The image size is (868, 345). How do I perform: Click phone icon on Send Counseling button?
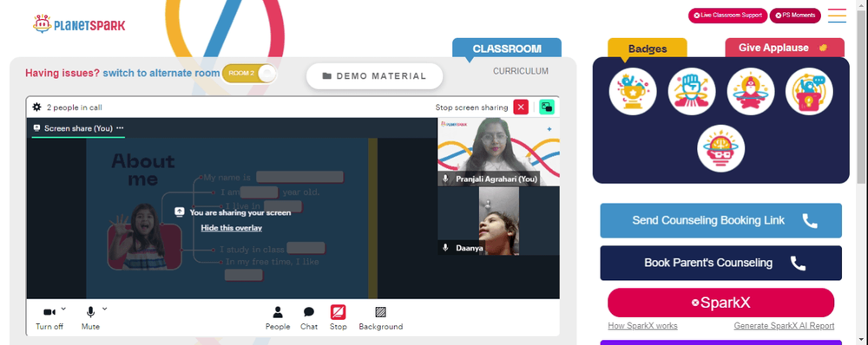[809, 220]
